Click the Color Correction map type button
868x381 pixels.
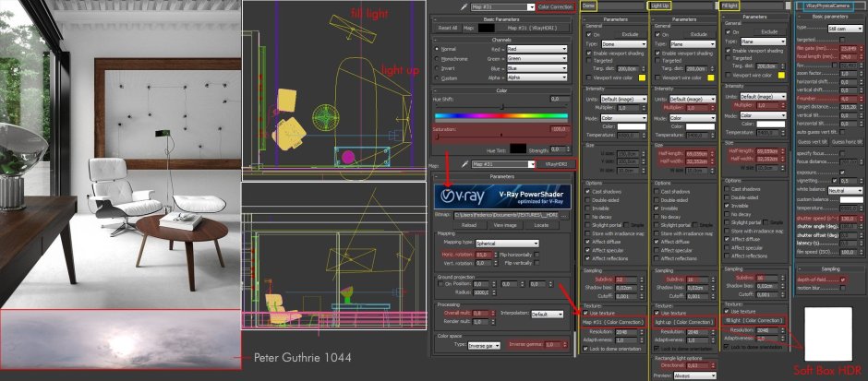click(556, 7)
